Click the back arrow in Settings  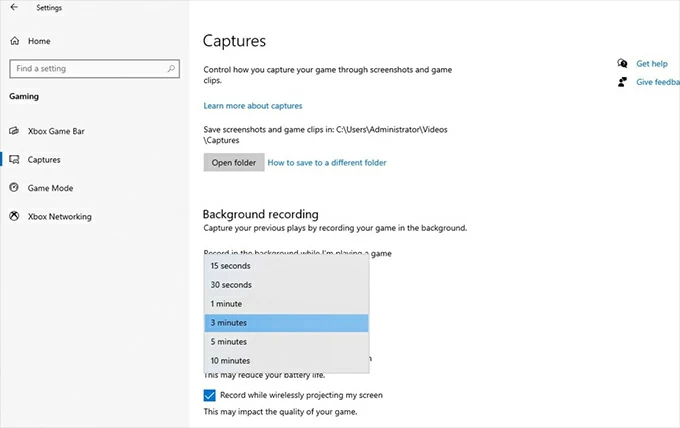pyautogui.click(x=14, y=7)
